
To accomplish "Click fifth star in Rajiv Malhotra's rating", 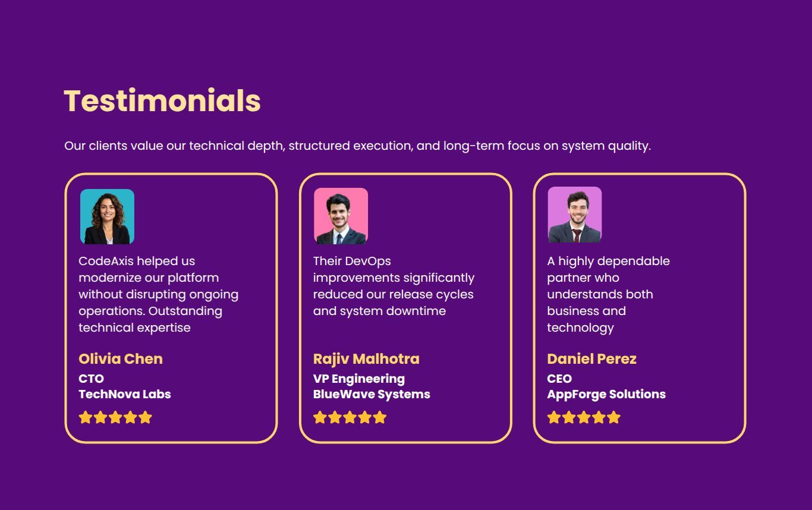I will [x=380, y=417].
